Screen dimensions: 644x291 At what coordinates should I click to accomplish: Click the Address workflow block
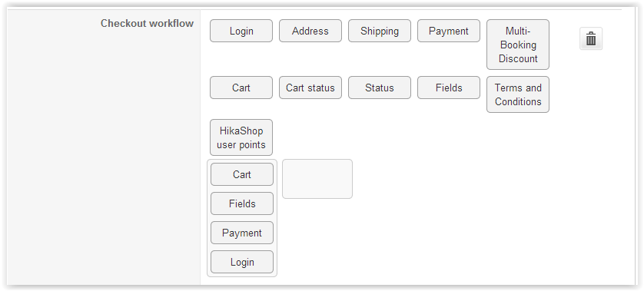[310, 31]
